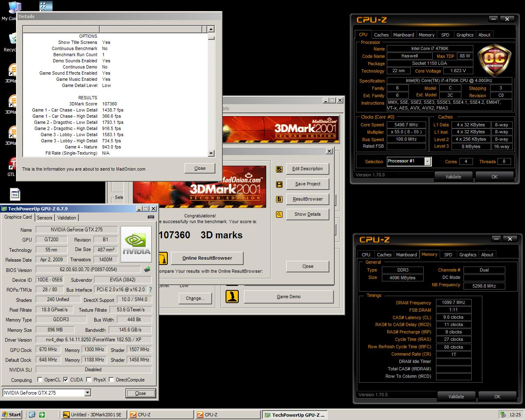The width and height of the screenshot is (525, 420).
Task: Switch to Untitled - 3DMark2001 SE taskbar button
Action: [x=94, y=414]
